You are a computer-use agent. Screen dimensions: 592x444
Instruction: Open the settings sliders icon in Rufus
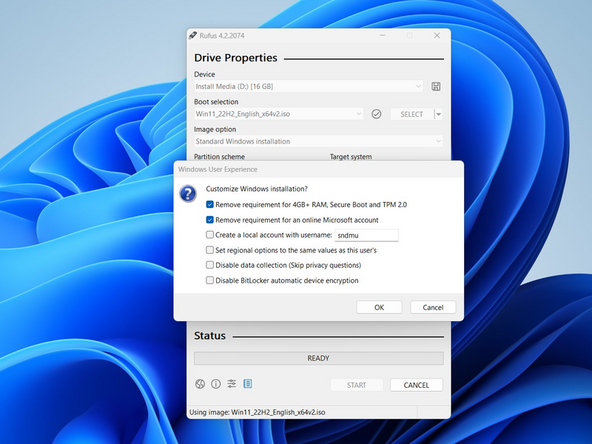(231, 384)
